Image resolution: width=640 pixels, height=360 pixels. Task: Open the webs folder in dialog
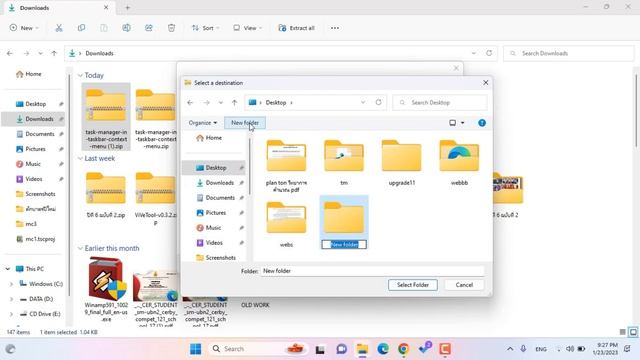point(286,224)
